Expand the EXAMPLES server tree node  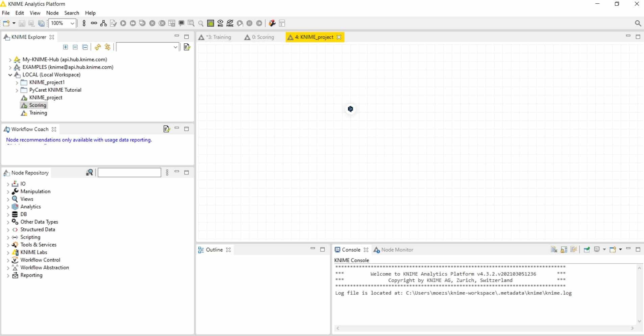pos(10,68)
